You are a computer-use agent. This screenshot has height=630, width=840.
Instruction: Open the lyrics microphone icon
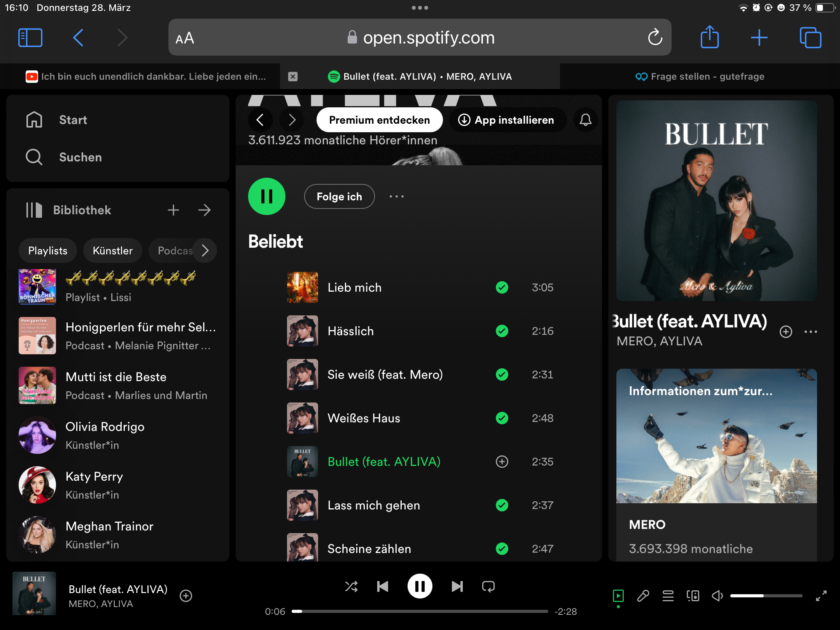coord(643,596)
